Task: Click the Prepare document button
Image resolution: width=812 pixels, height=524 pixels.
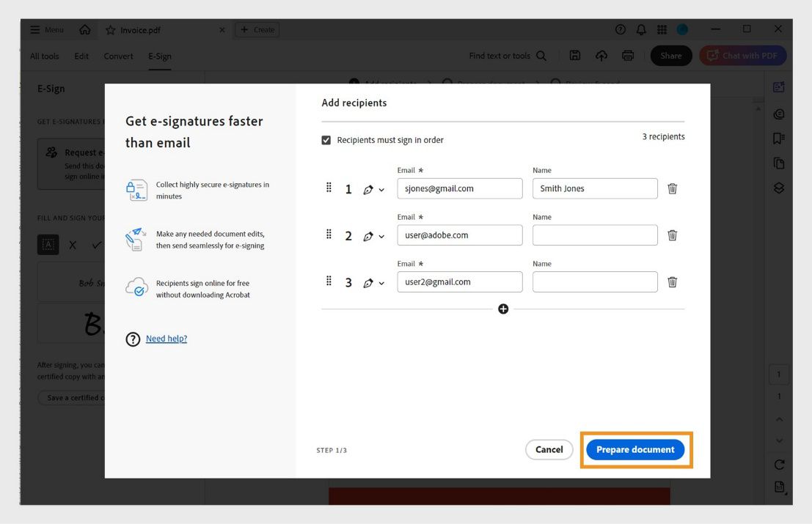Action: click(635, 449)
